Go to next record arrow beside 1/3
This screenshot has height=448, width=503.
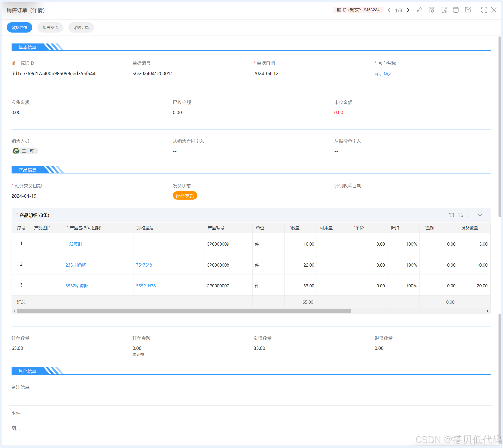pos(408,10)
